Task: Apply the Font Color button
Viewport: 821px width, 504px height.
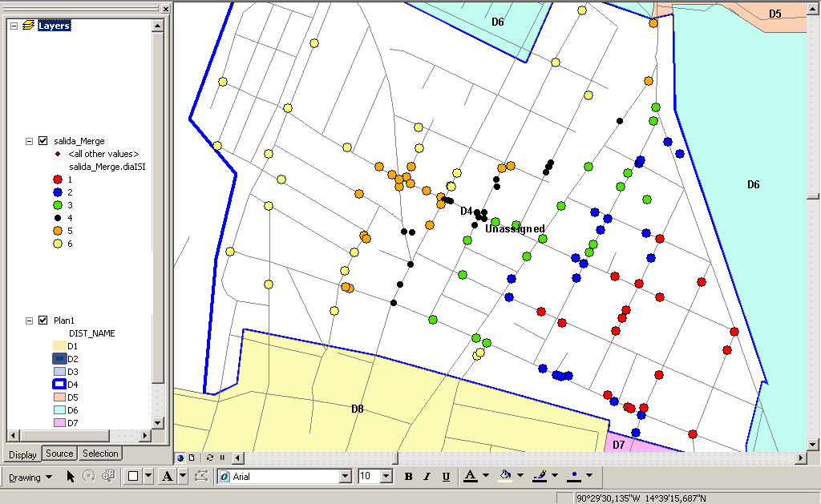Action: tap(470, 476)
